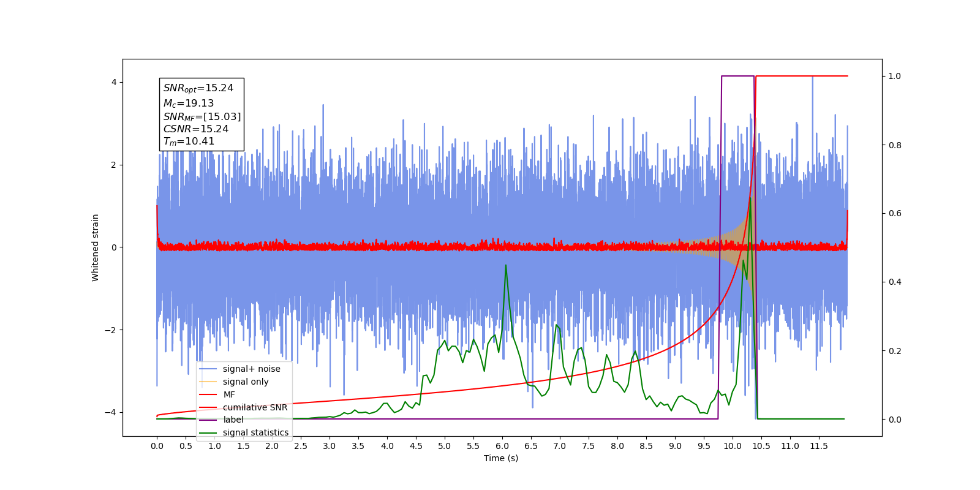Screen dimensions: 980x490
Task: Click the Tm=10.41 annotation text
Action: coord(189,141)
